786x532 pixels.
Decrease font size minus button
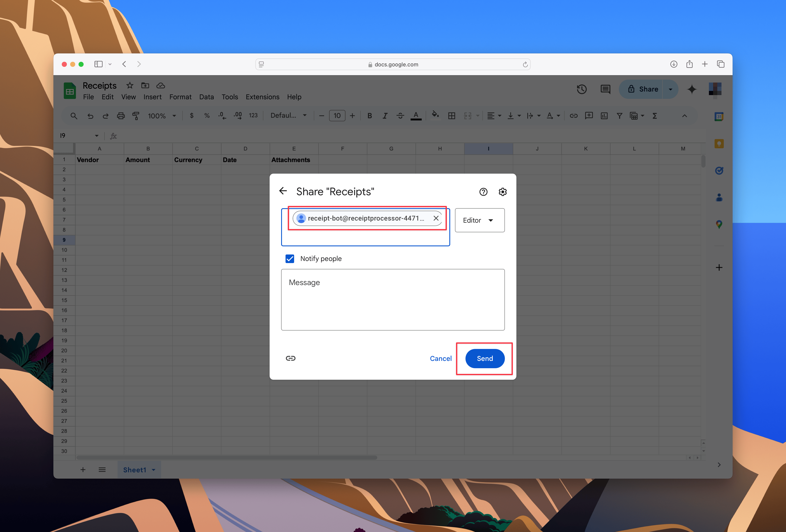pos(322,116)
